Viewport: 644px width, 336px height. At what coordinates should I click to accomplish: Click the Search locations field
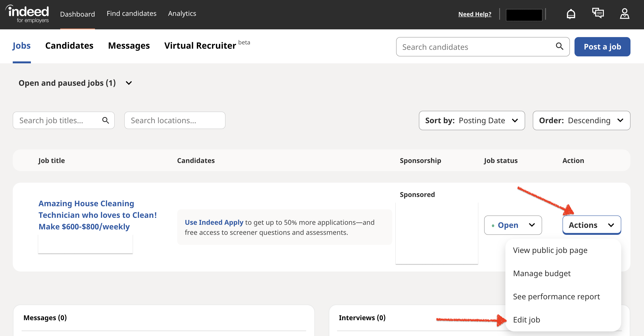(175, 120)
